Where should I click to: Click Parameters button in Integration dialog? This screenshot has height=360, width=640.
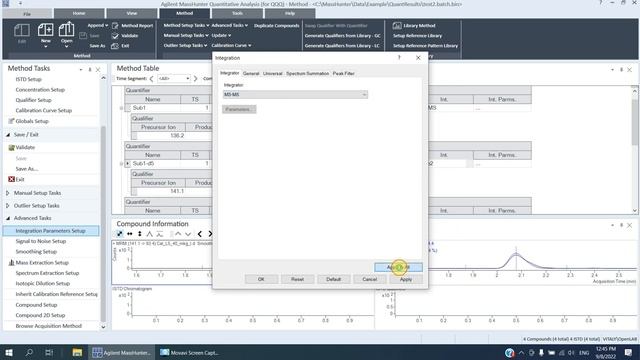point(239,109)
